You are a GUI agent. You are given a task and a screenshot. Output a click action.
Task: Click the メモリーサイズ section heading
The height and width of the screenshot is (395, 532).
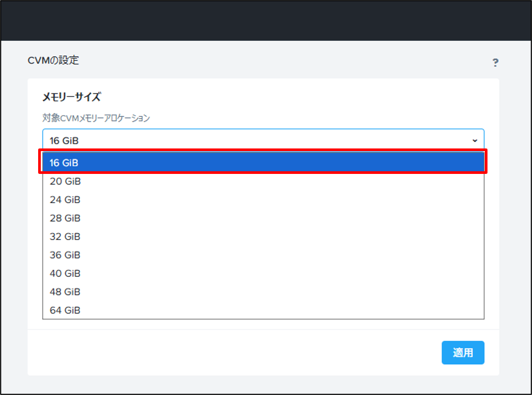pos(71,97)
